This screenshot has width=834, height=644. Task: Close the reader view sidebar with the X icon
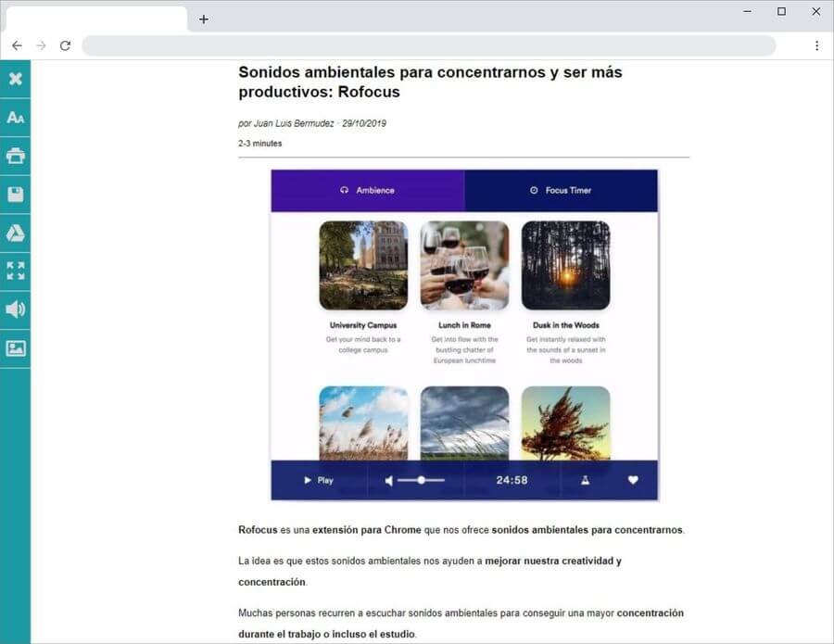click(x=16, y=79)
